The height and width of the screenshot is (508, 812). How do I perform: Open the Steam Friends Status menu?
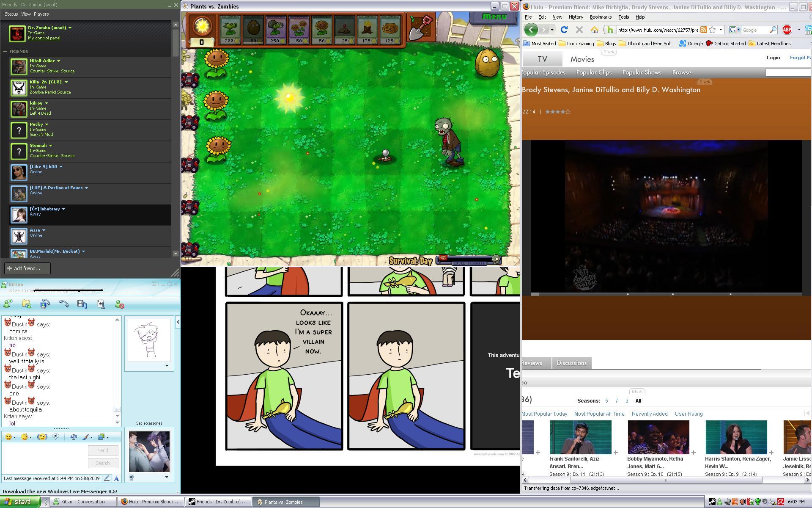11,14
